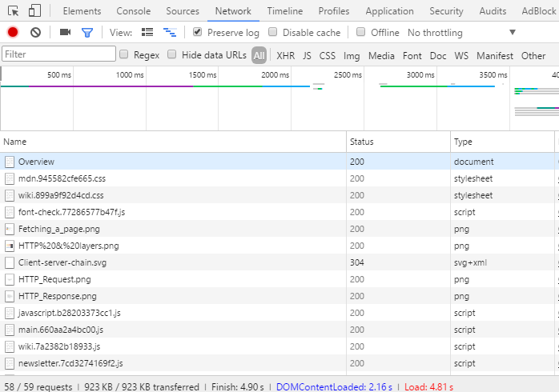Open the AdBlock tab
The width and height of the screenshot is (559, 392).
click(x=539, y=11)
